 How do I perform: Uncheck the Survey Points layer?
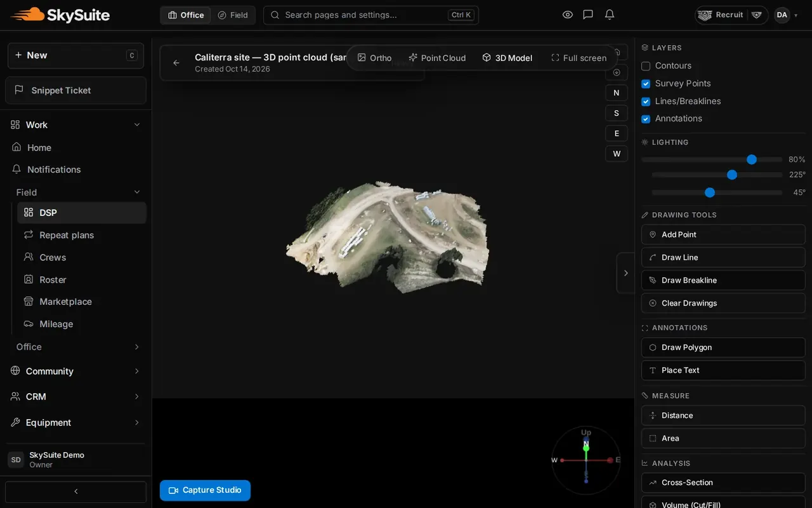pos(646,84)
